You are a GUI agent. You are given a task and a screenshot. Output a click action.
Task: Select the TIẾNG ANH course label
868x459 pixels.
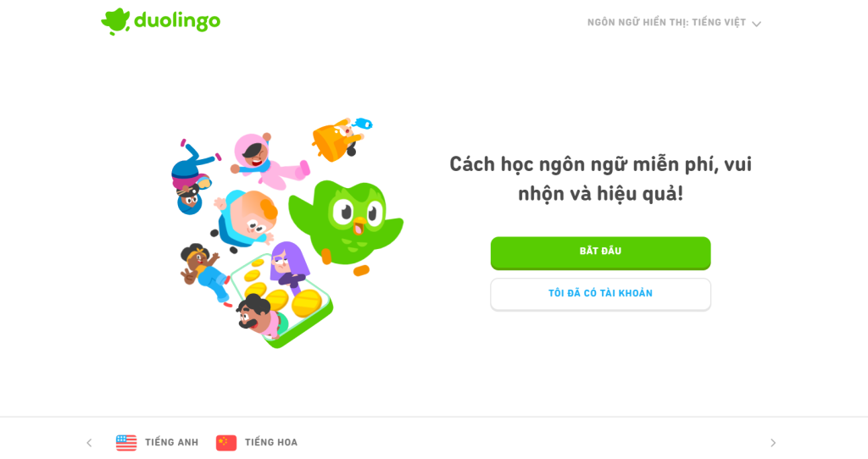point(171,442)
